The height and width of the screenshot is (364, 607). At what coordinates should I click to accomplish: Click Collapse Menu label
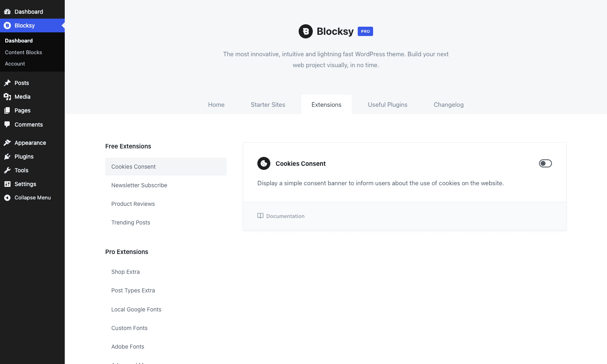(x=33, y=198)
